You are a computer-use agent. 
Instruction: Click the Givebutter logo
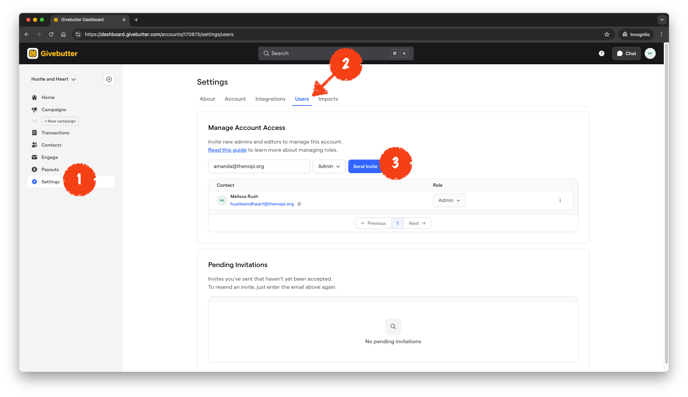coord(52,54)
